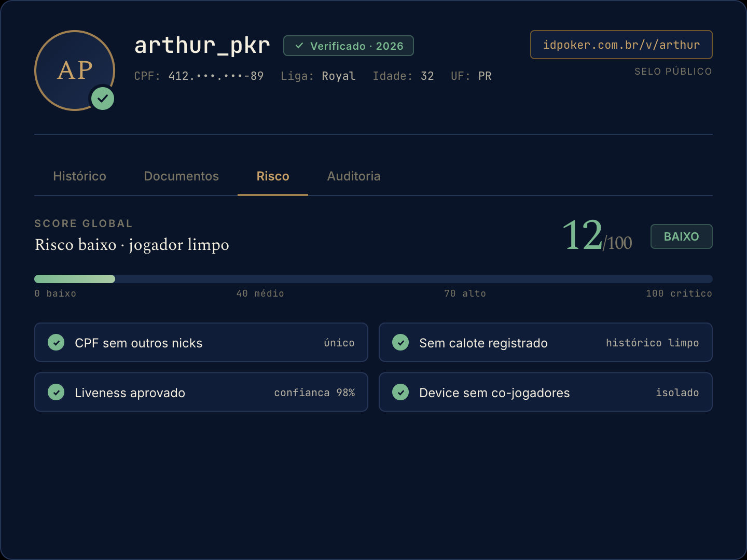Screen dimensions: 747x560
Task: Switch to the Documentos tab
Action: pos(182,176)
